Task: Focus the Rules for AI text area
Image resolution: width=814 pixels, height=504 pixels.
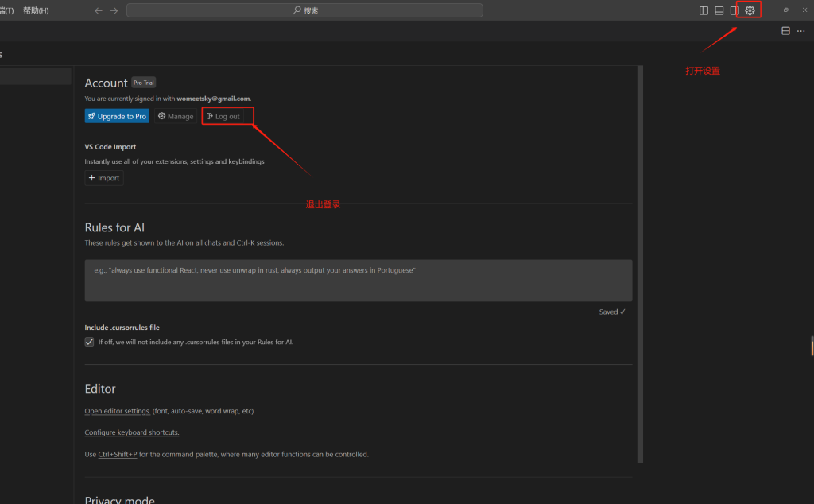Action: click(x=359, y=281)
